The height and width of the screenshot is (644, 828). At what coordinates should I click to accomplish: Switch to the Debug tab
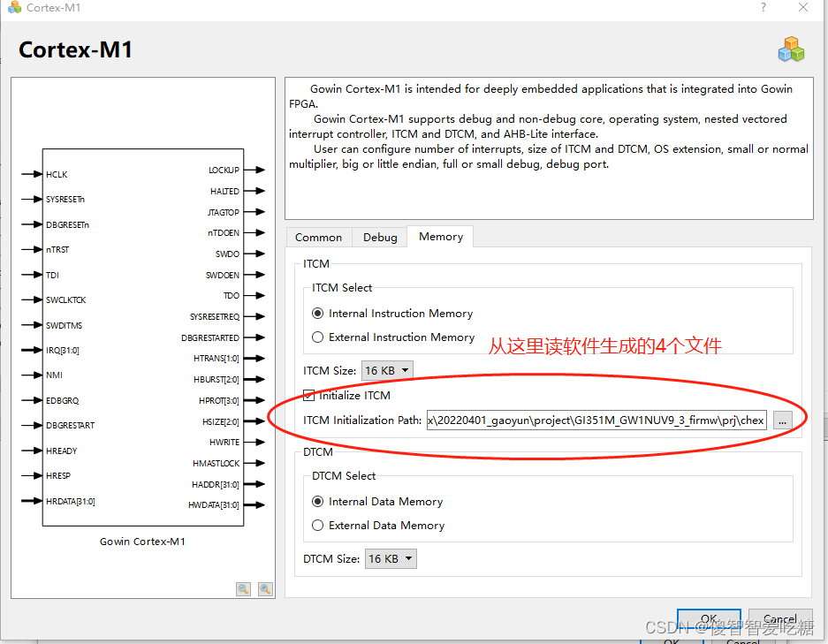pyautogui.click(x=380, y=238)
